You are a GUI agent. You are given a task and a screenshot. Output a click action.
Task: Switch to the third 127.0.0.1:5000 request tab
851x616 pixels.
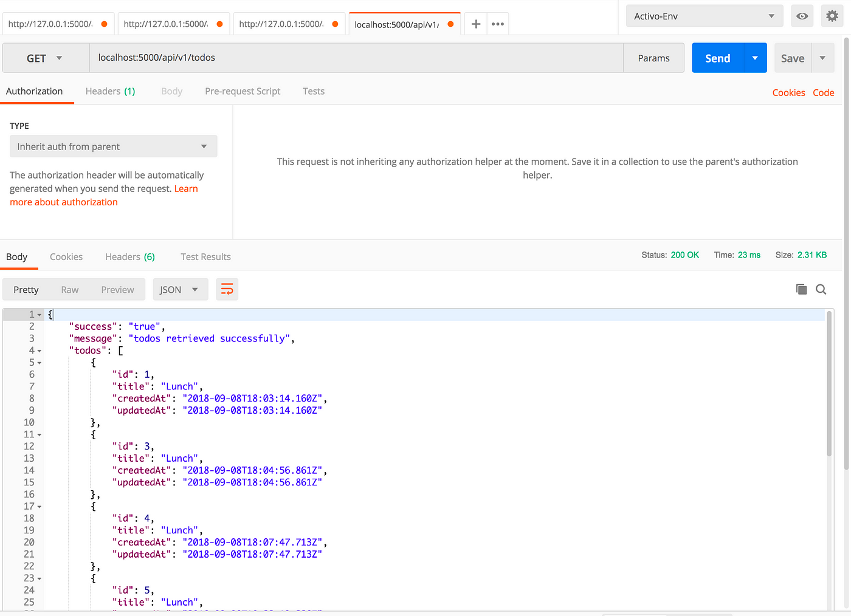point(288,24)
